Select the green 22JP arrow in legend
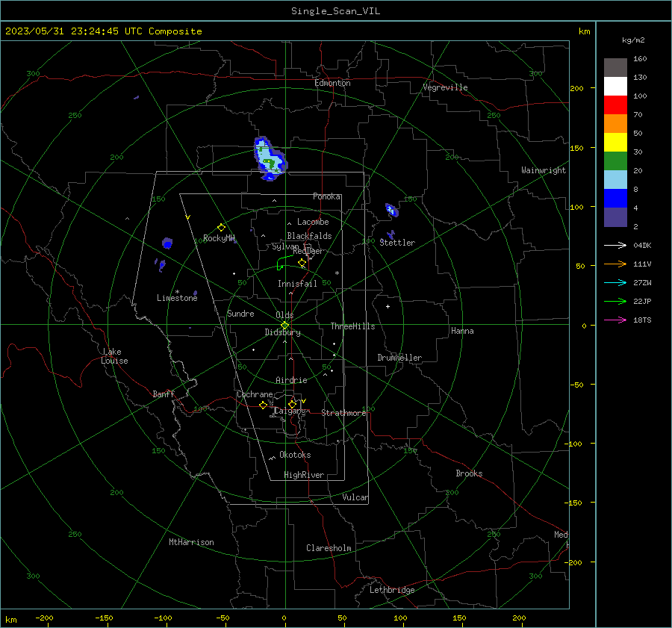 click(x=615, y=302)
